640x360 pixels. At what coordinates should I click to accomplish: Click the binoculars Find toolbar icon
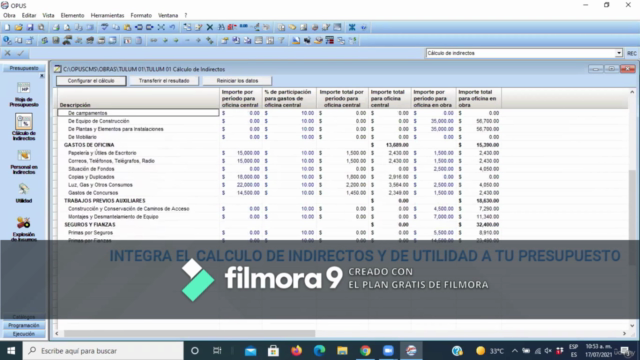point(221,27)
